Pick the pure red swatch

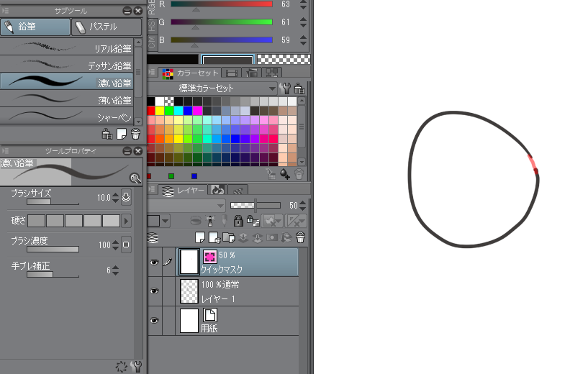[x=151, y=111]
